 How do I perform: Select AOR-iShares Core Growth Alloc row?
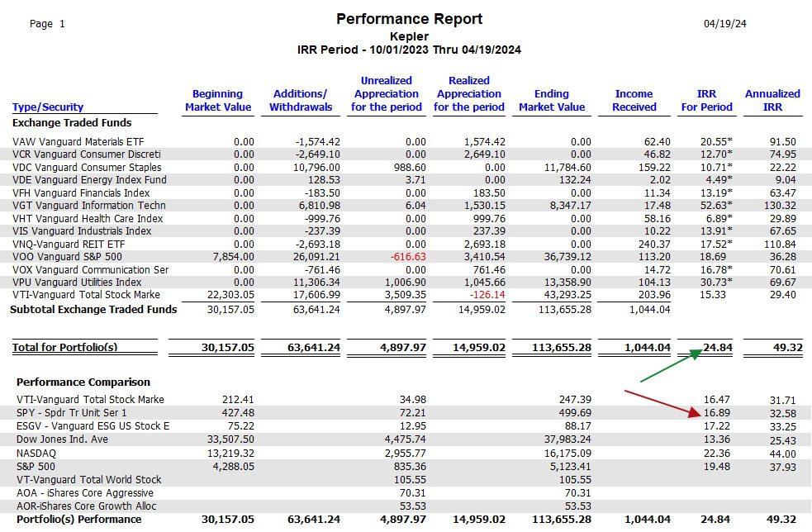[406, 506]
